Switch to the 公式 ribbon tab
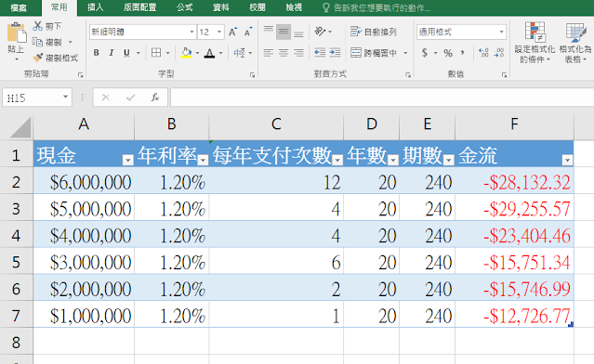Image resolution: width=594 pixels, height=364 pixels. 184,7
